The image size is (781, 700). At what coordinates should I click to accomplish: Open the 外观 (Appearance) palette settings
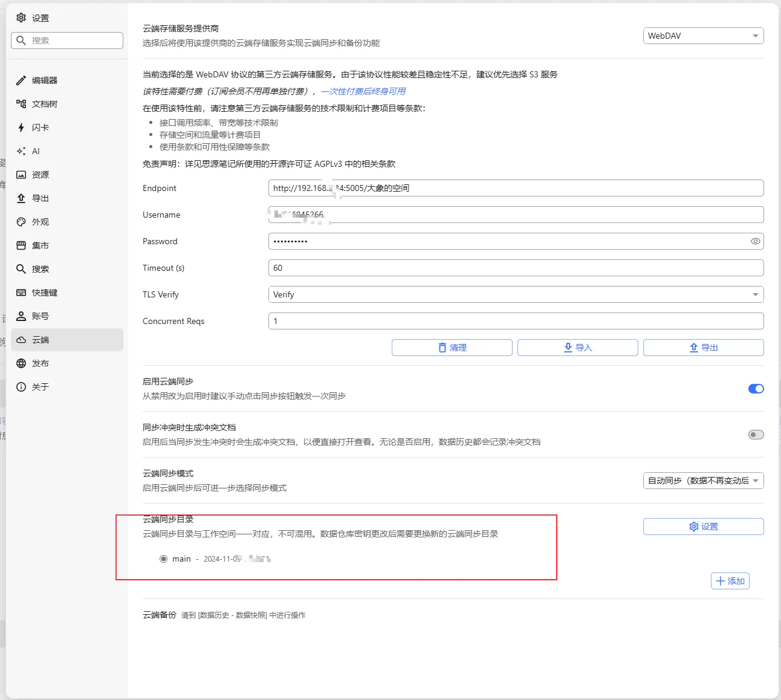[21, 222]
